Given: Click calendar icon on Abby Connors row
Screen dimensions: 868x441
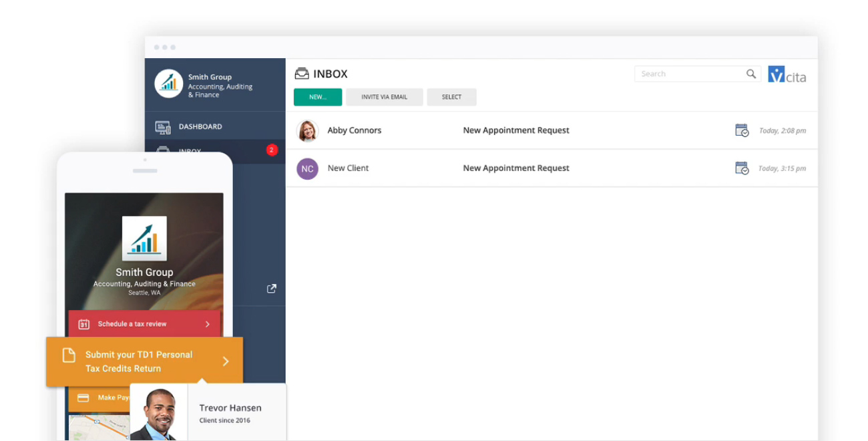Looking at the screenshot, I should pos(742,130).
